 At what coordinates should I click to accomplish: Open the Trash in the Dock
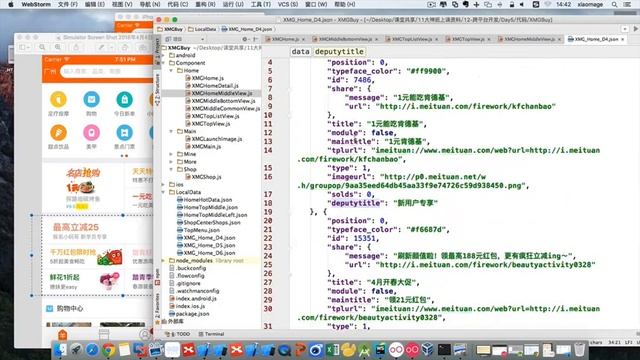coord(579,350)
